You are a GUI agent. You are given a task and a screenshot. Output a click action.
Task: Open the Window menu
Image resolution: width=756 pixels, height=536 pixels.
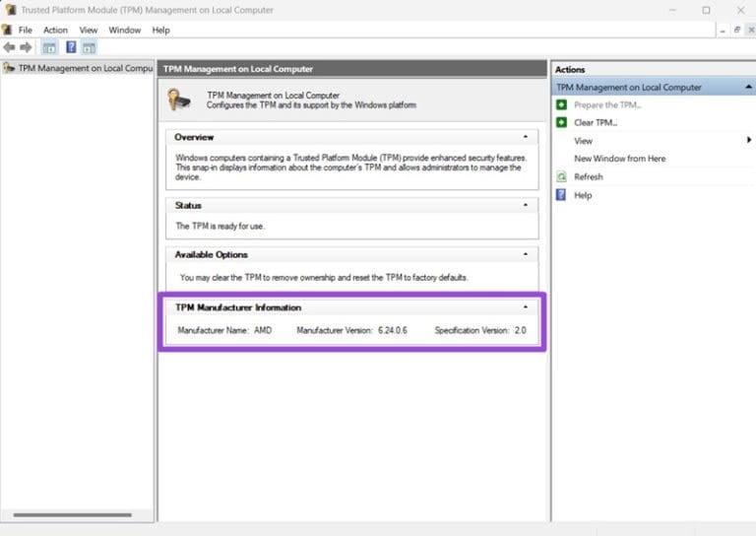coord(124,30)
